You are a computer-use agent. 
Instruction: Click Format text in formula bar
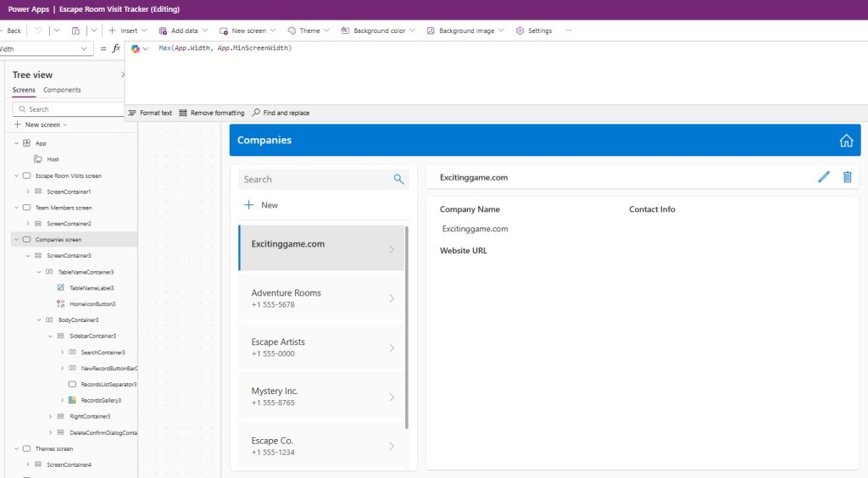click(150, 113)
